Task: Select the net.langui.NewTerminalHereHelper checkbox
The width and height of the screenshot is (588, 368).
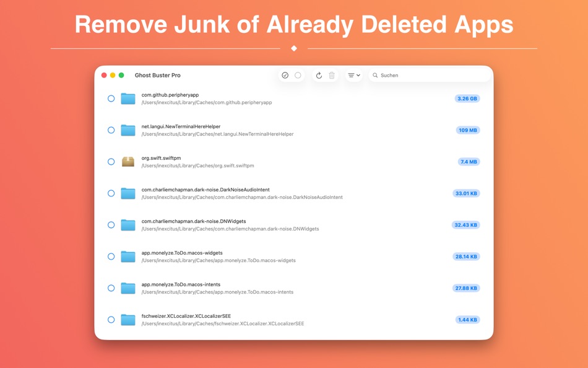Action: click(111, 130)
